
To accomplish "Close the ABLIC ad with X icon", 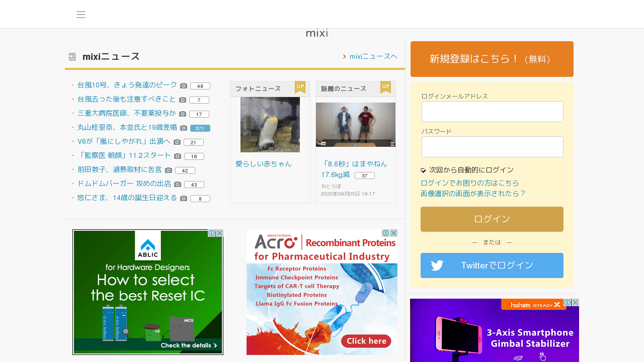I will [x=219, y=233].
